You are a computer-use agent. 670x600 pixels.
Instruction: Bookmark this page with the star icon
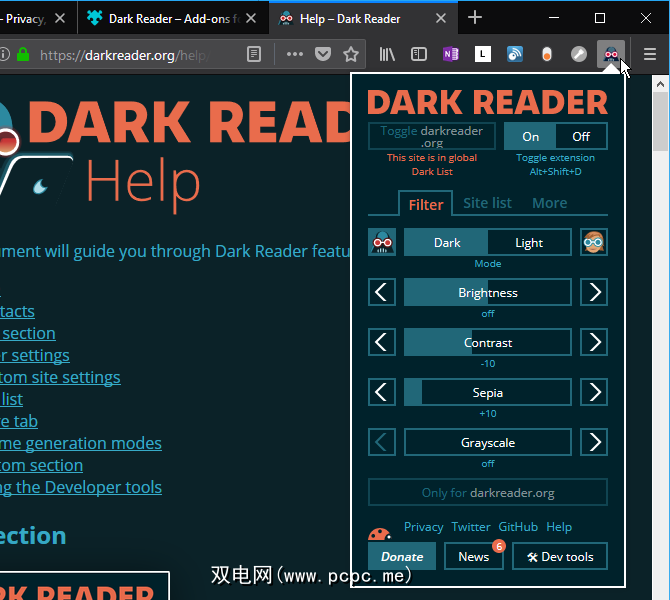351,54
